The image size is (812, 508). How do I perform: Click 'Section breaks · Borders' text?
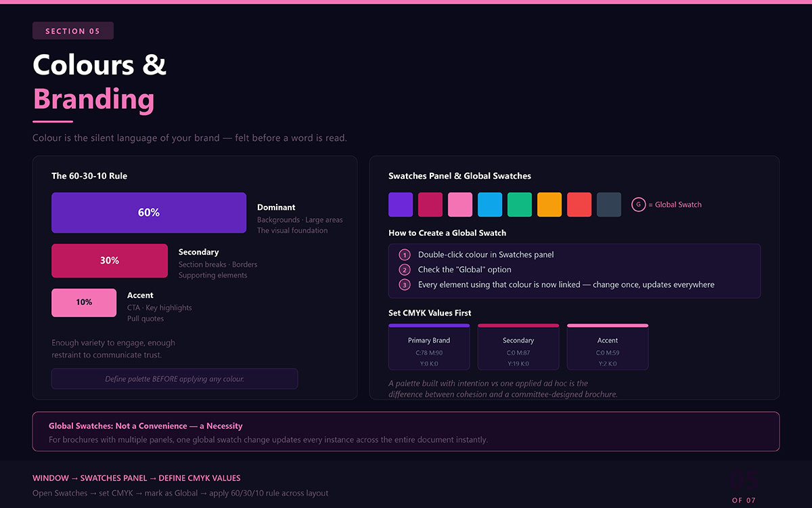point(218,264)
